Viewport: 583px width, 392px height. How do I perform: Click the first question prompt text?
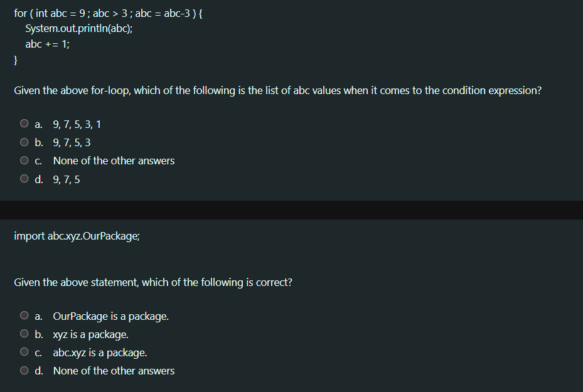pos(277,90)
